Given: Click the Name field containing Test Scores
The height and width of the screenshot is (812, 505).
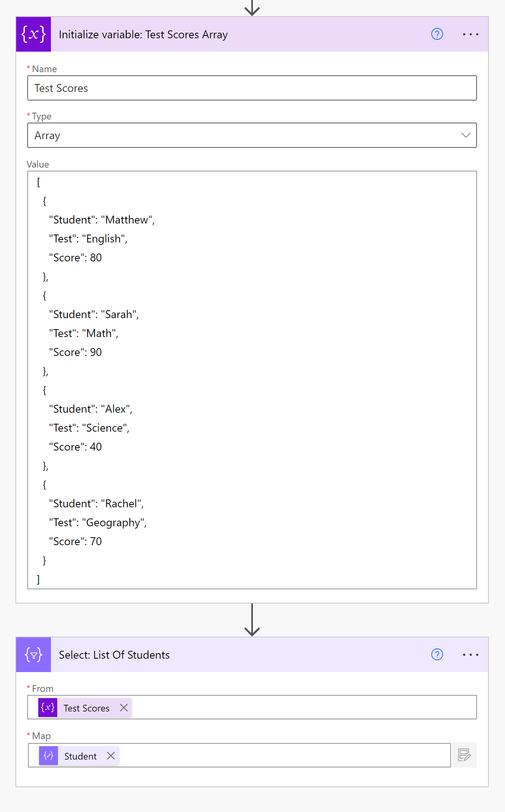Looking at the screenshot, I should [252, 88].
